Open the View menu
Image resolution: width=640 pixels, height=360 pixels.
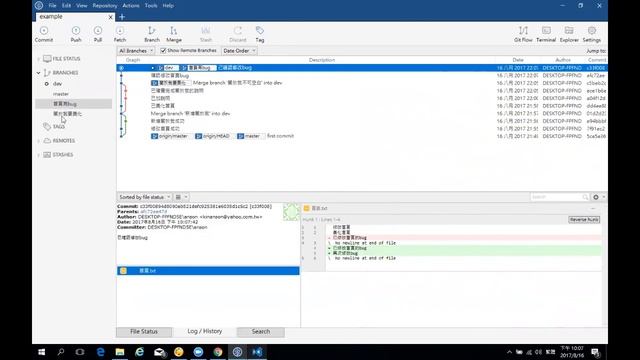tap(82, 6)
